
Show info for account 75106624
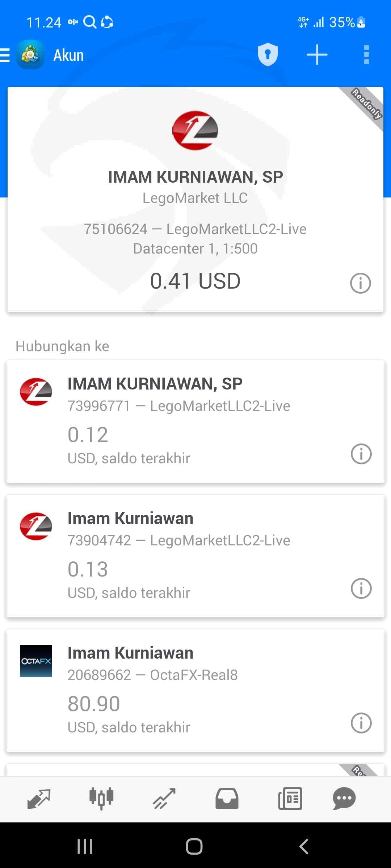360,283
